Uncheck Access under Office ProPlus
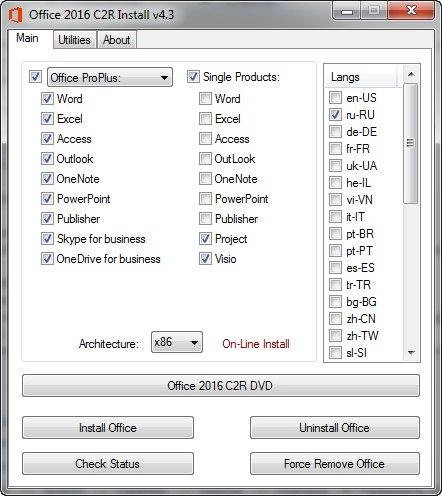 click(x=47, y=138)
